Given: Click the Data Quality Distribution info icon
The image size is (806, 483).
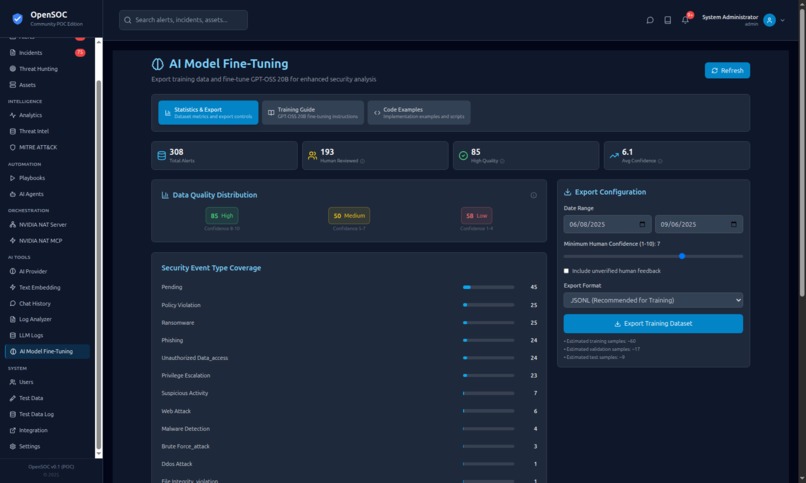Looking at the screenshot, I should [x=534, y=195].
